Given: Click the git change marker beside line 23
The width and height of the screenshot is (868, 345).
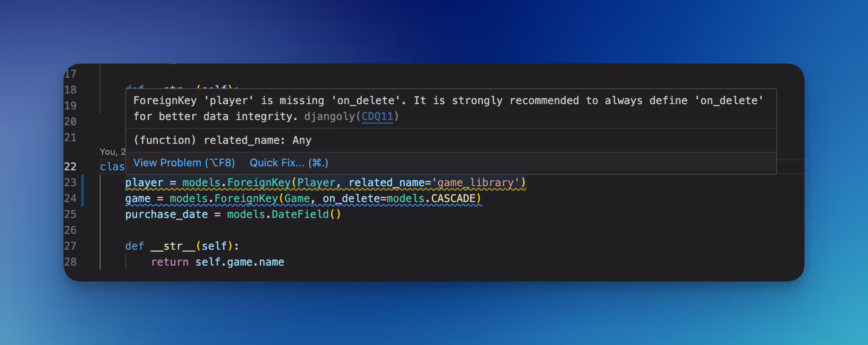Looking at the screenshot, I should (x=82, y=183).
